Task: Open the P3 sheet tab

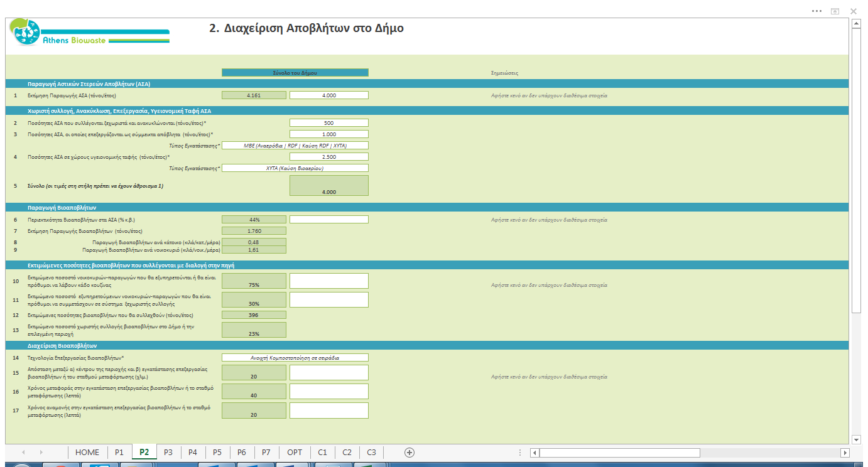Action: [168, 452]
